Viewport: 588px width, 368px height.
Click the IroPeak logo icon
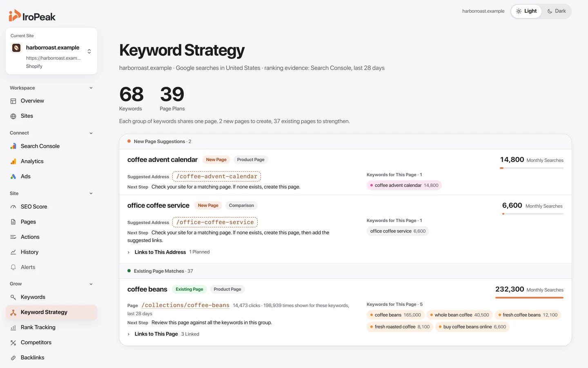[15, 16]
